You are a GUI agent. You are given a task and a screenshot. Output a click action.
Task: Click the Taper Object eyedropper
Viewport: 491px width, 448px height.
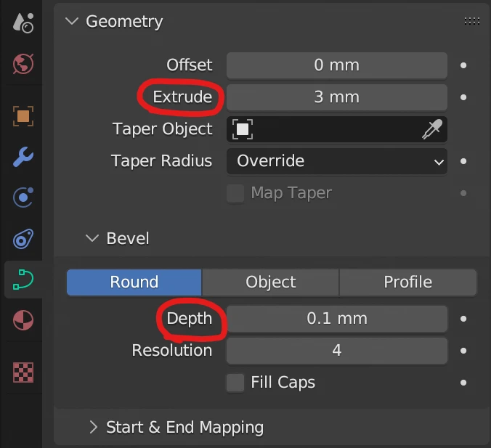point(431,129)
